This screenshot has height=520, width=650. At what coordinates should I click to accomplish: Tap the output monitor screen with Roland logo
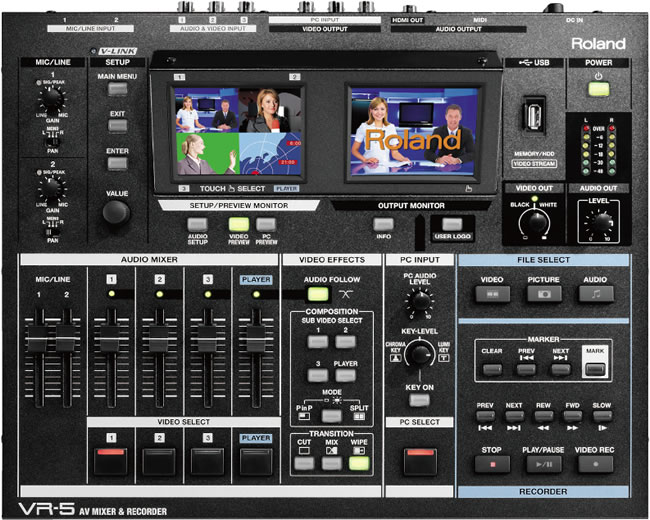pyautogui.click(x=414, y=132)
